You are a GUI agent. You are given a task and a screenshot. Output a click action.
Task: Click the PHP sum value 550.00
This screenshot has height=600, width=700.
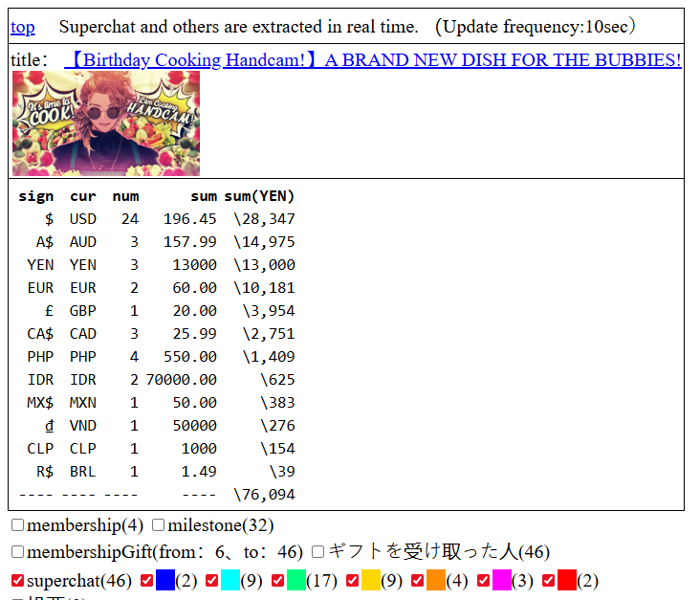tap(190, 357)
